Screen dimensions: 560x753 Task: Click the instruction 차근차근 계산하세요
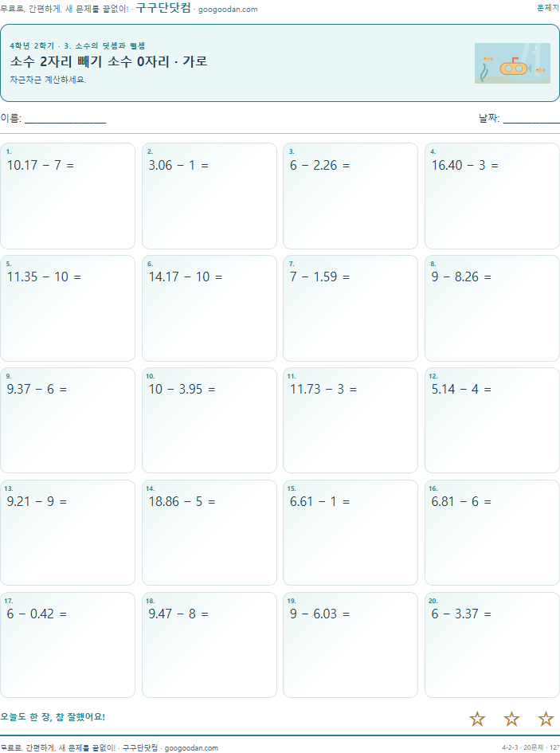pyautogui.click(x=48, y=80)
